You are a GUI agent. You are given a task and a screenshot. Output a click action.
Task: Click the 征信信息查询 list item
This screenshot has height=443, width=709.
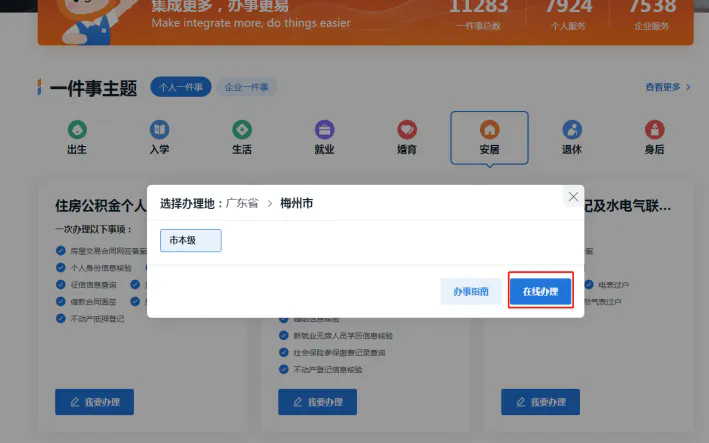pos(93,285)
